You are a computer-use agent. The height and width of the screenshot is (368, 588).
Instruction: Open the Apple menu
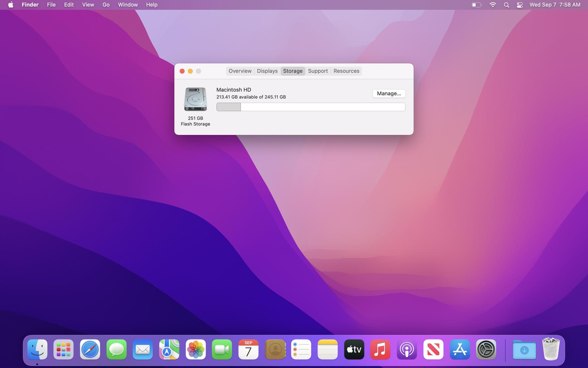(x=11, y=5)
